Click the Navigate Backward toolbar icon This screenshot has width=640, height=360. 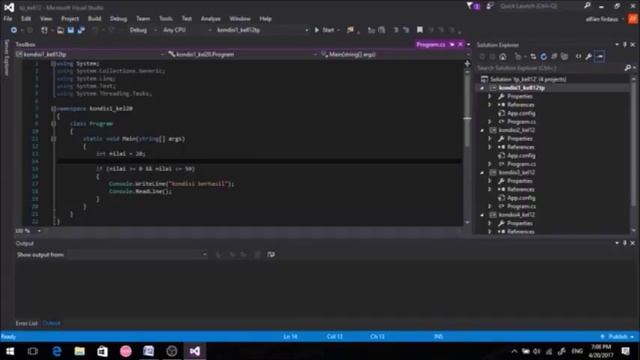(x=13, y=30)
